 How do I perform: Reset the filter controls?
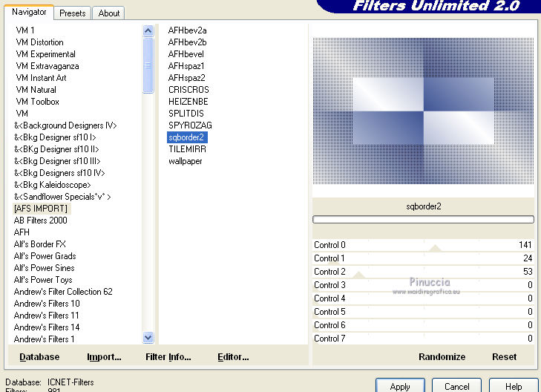(x=504, y=357)
